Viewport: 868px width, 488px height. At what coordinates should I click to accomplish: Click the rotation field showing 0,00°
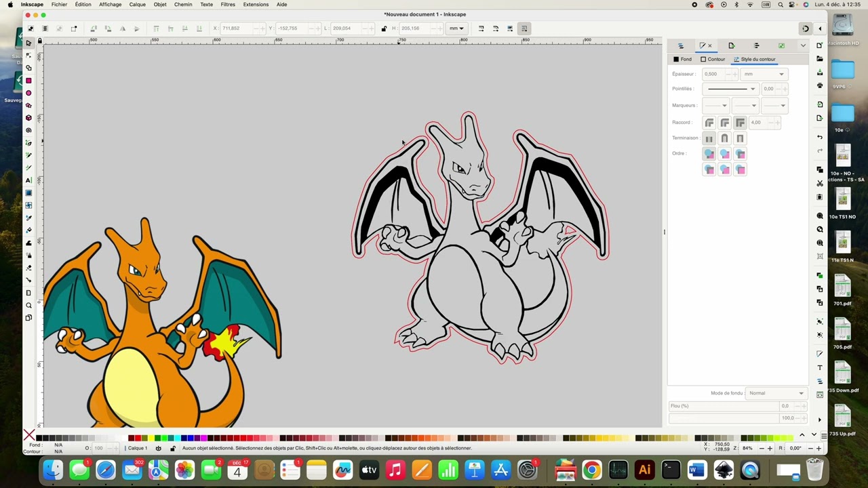pos(795,448)
